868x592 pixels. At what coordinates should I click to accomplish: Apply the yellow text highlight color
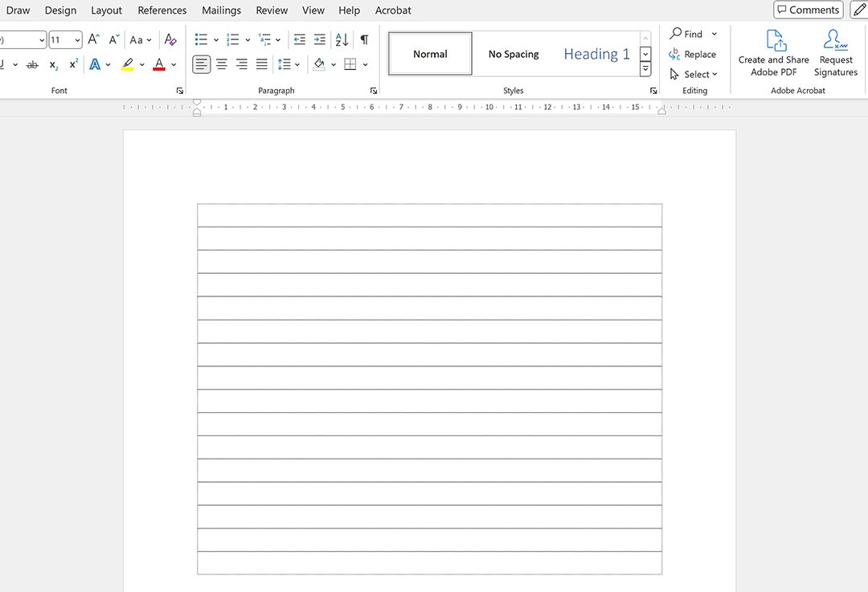[127, 64]
